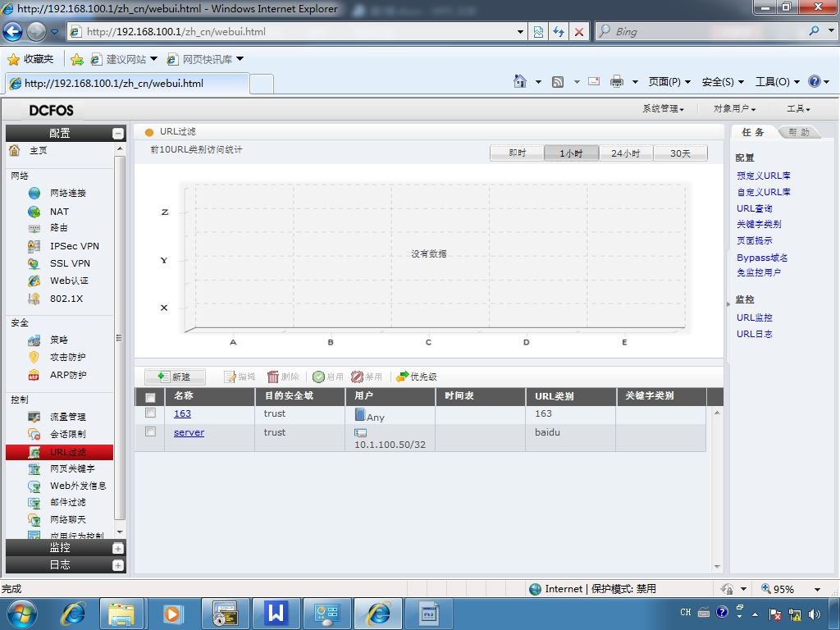Open IE 工具(O) menu

pos(778,82)
